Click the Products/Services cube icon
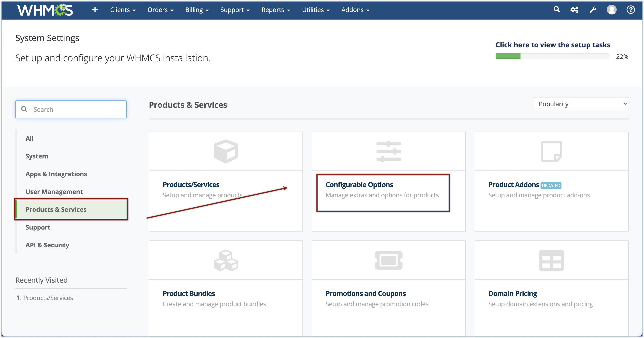The height and width of the screenshot is (338, 644). (x=225, y=151)
